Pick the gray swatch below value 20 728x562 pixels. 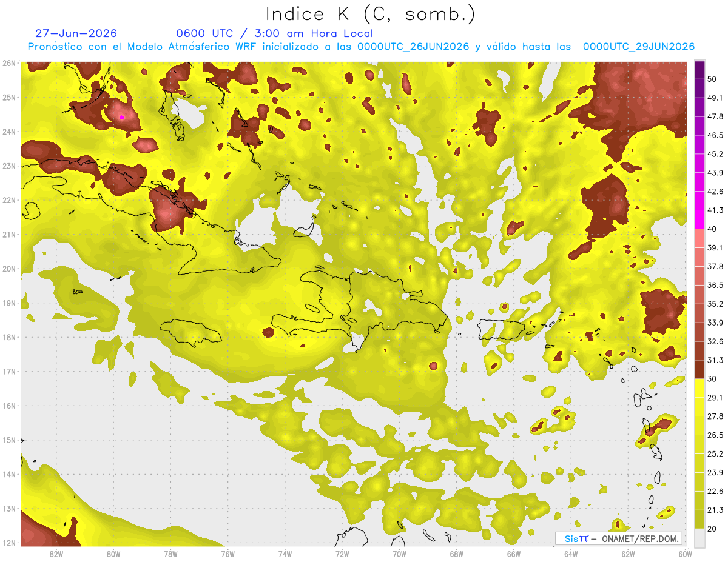(x=699, y=537)
